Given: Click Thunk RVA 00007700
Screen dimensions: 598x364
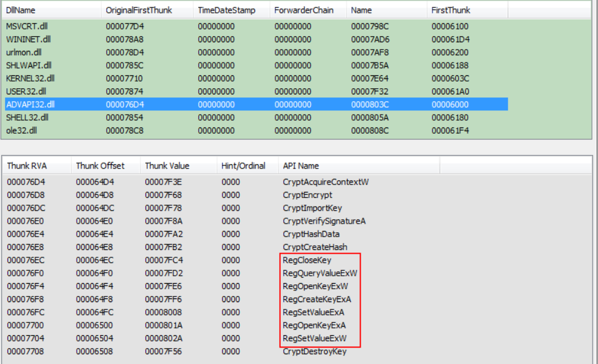Looking at the screenshot, I should tap(25, 325).
